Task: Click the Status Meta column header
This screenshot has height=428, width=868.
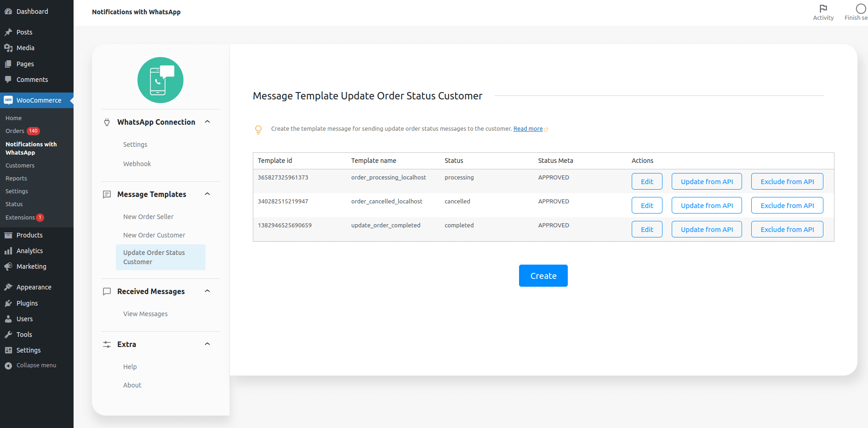Action: click(556, 161)
